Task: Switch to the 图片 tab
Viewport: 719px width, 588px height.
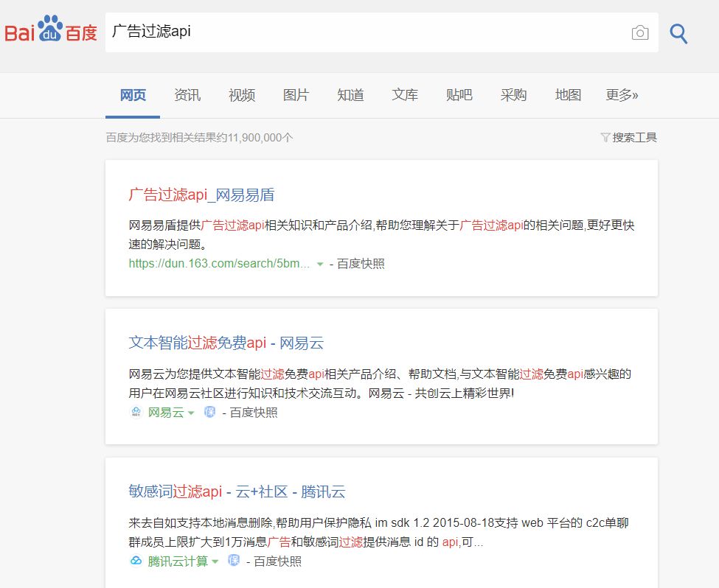Action: tap(296, 95)
